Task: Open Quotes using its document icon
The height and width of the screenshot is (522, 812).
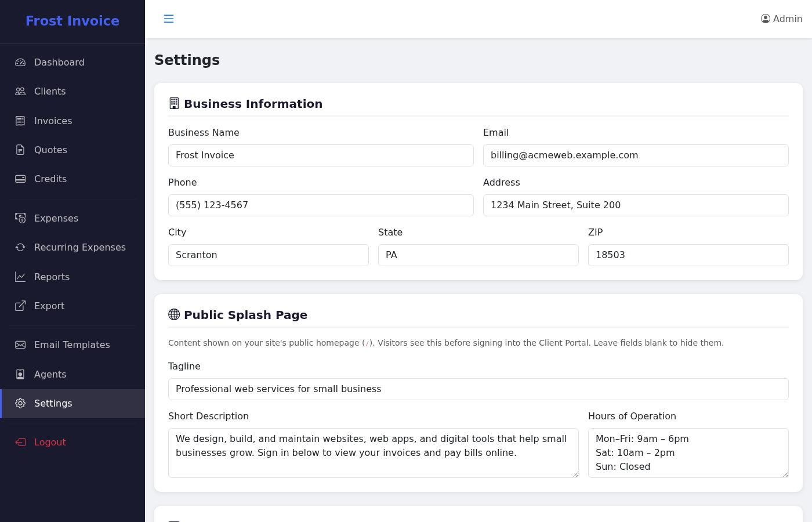Action: pyautogui.click(x=20, y=150)
